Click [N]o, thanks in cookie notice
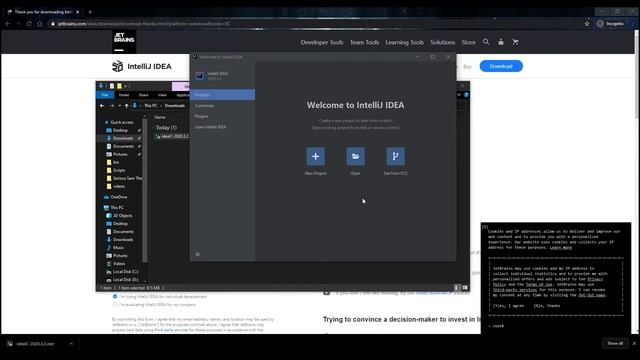Screen dimensions: 640x360 (547, 305)
